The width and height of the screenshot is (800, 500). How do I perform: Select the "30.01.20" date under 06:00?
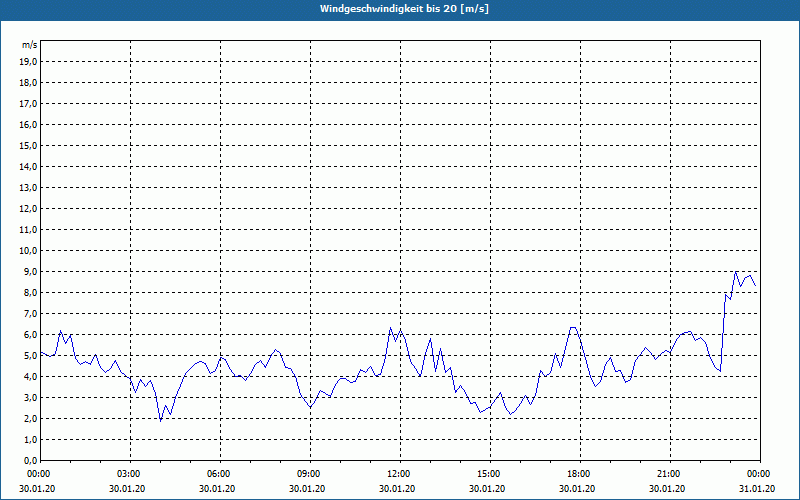coord(217,489)
